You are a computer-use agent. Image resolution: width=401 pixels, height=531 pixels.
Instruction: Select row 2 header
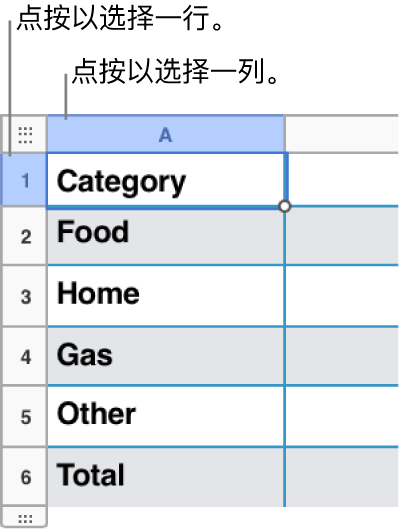[25, 236]
